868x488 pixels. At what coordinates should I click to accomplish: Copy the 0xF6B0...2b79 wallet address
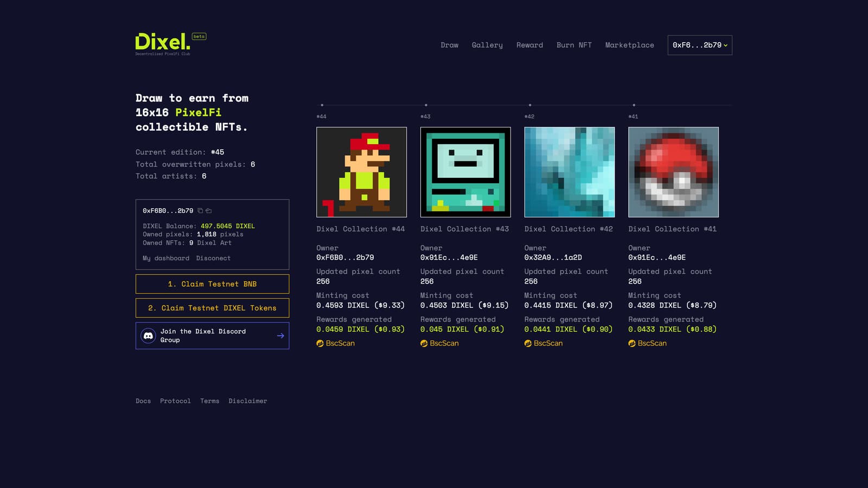tap(200, 210)
